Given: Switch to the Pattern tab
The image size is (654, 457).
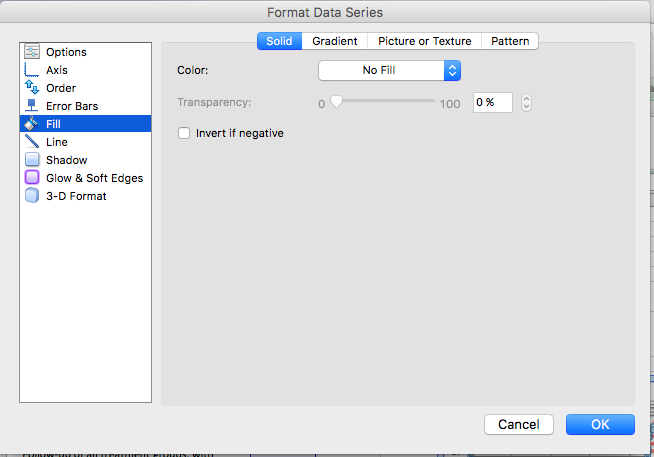Looking at the screenshot, I should click(510, 41).
